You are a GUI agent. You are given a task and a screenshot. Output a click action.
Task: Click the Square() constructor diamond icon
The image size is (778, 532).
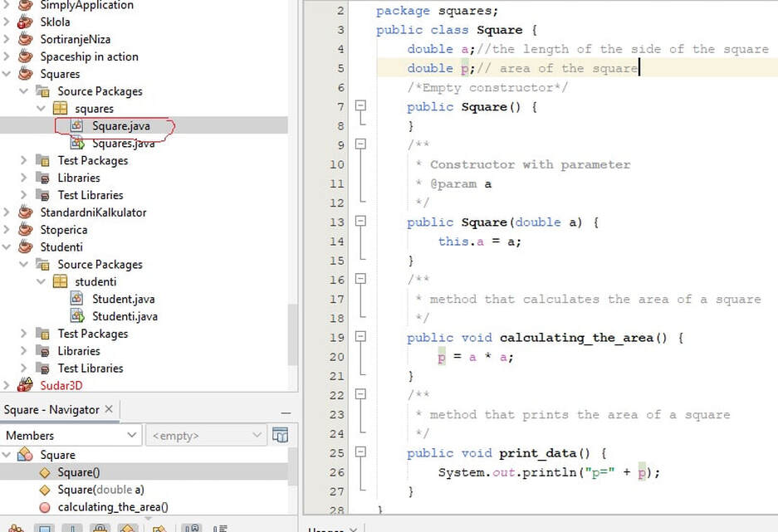click(45, 472)
